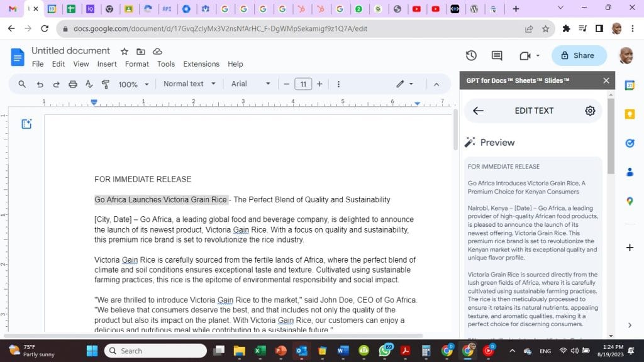Click the spelling and grammar check icon
This screenshot has width=644, height=362.
click(x=89, y=84)
